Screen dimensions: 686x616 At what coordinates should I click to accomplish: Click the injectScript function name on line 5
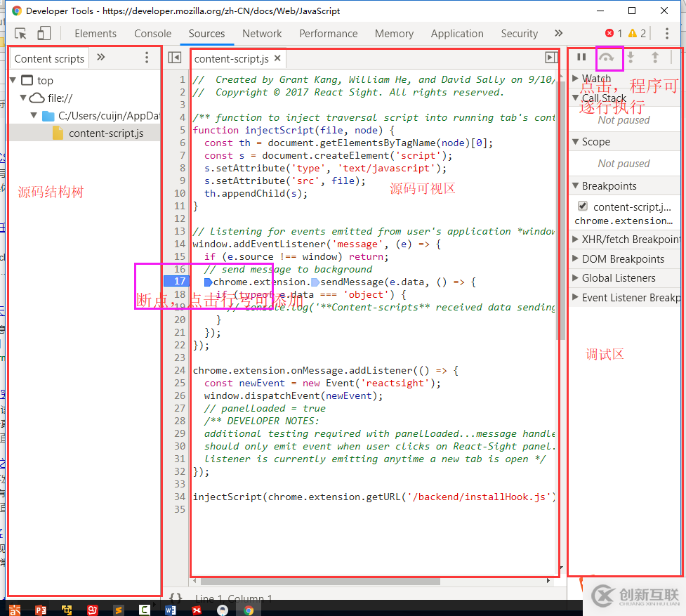click(279, 130)
